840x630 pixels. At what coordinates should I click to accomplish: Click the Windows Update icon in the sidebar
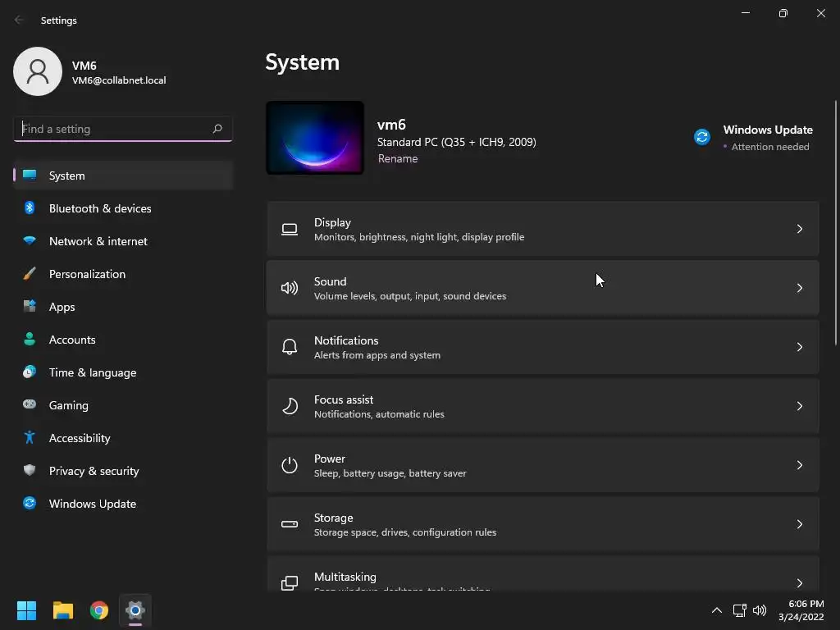(x=30, y=503)
